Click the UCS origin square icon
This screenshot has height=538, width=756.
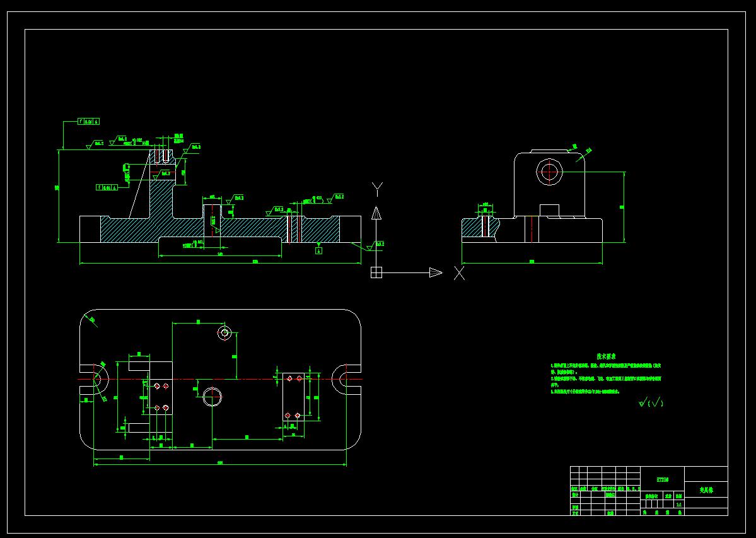pyautogui.click(x=376, y=272)
